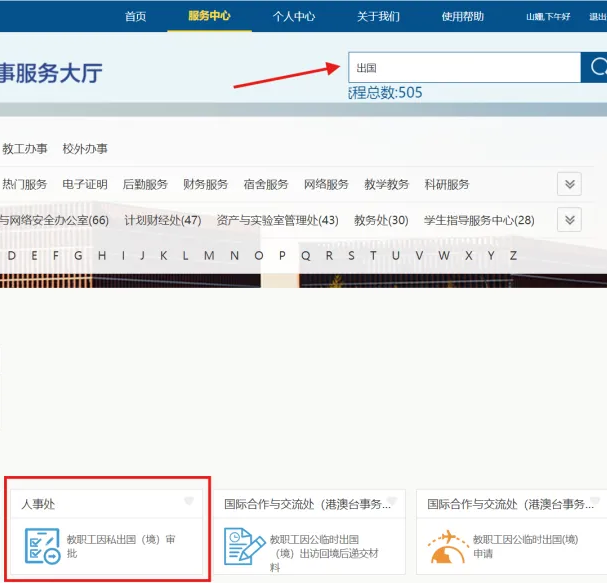Toggle the heart on the middle 国际合作与交流处 card
The width and height of the screenshot is (607, 583).
click(392, 501)
